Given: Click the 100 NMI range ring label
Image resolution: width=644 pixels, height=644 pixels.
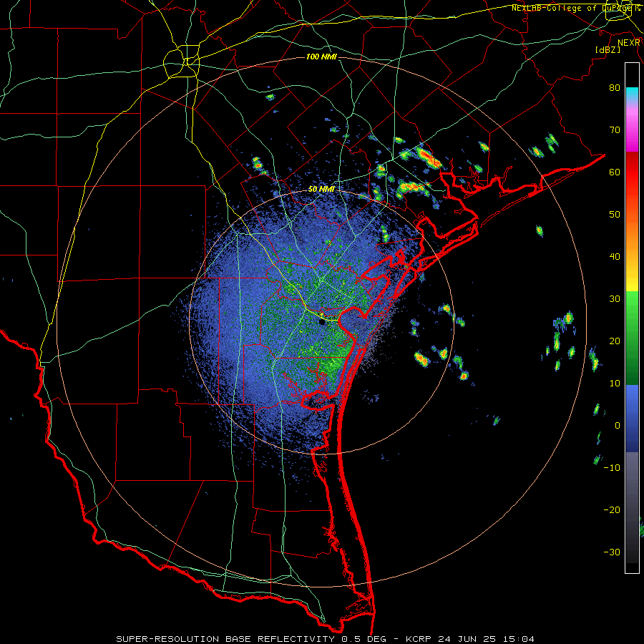Looking at the screenshot, I should [321, 57].
